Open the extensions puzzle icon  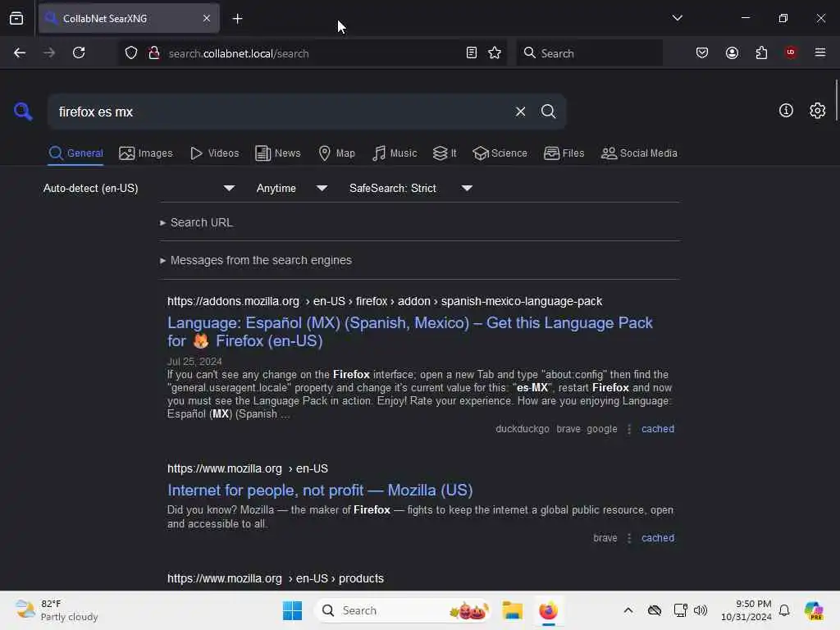pyautogui.click(x=761, y=52)
